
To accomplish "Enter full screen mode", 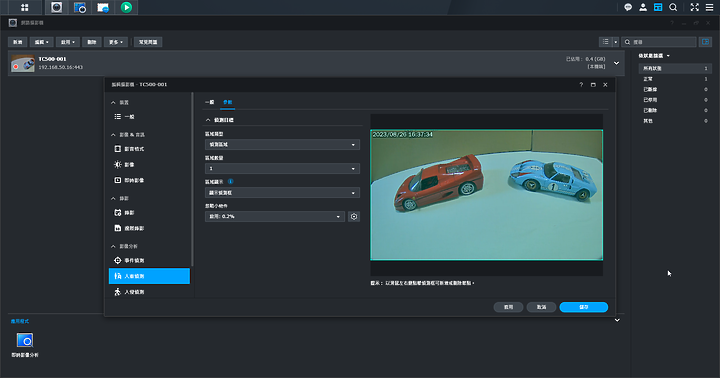I will [x=694, y=7].
